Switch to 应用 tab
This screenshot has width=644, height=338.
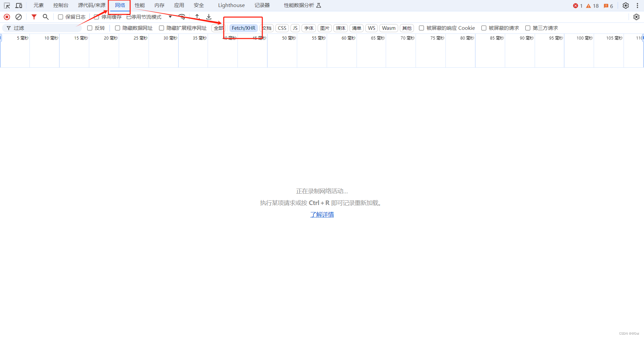179,5
